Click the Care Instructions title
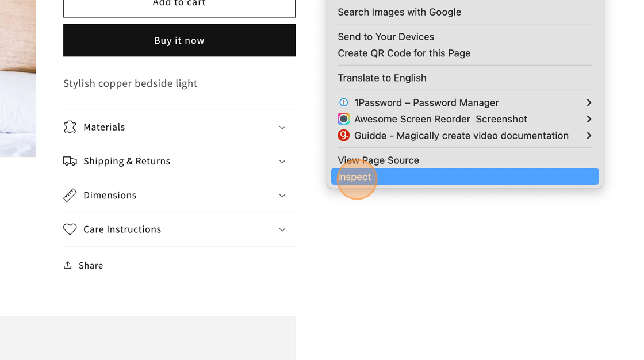 point(122,229)
